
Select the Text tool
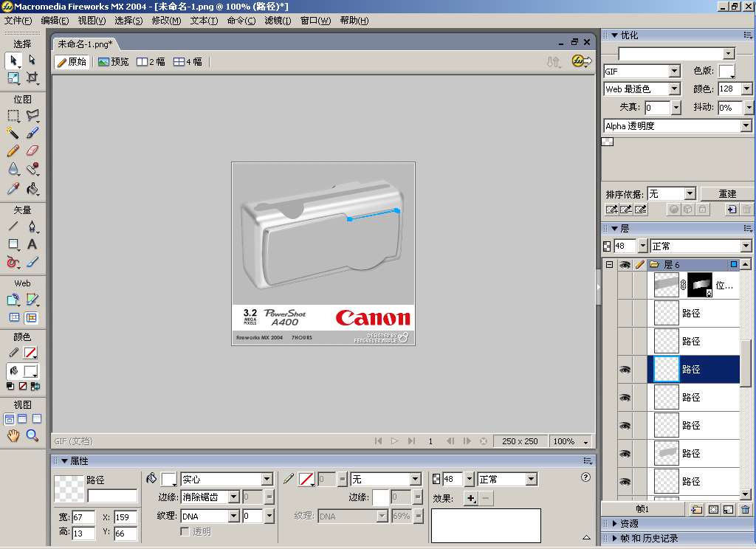point(32,244)
